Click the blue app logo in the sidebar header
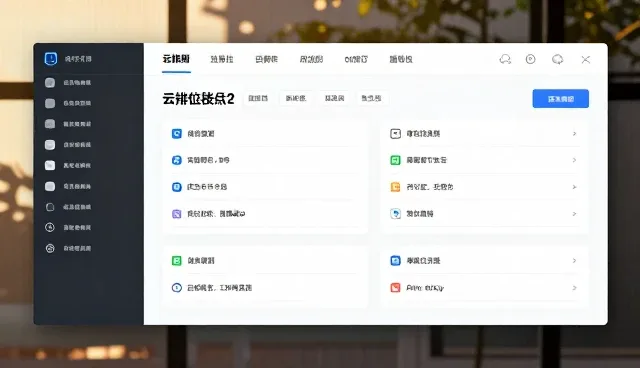The width and height of the screenshot is (640, 368). (51, 59)
